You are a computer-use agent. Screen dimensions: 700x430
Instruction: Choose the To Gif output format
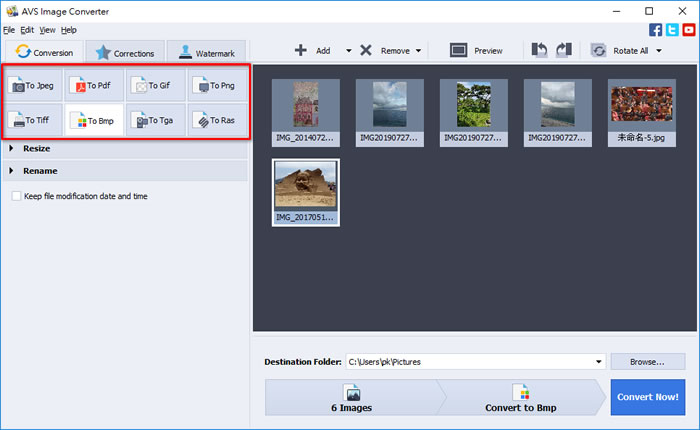pos(155,85)
